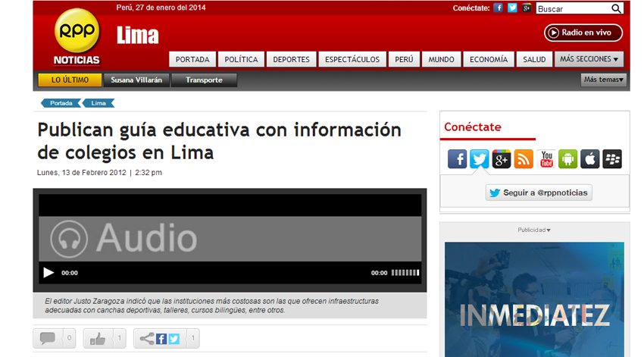Screen dimensions: 644x357
Task: Click the share arrow icon below article
Action: (147, 339)
